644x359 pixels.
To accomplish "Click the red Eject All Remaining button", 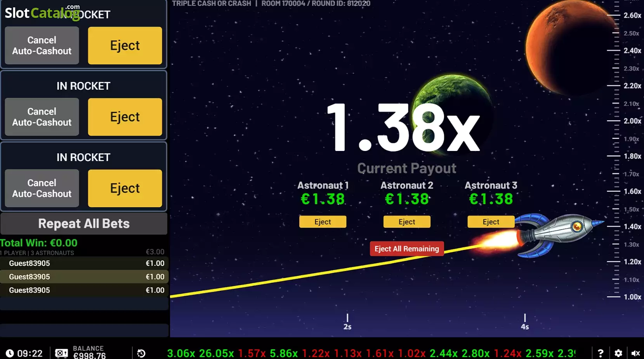I will click(406, 249).
